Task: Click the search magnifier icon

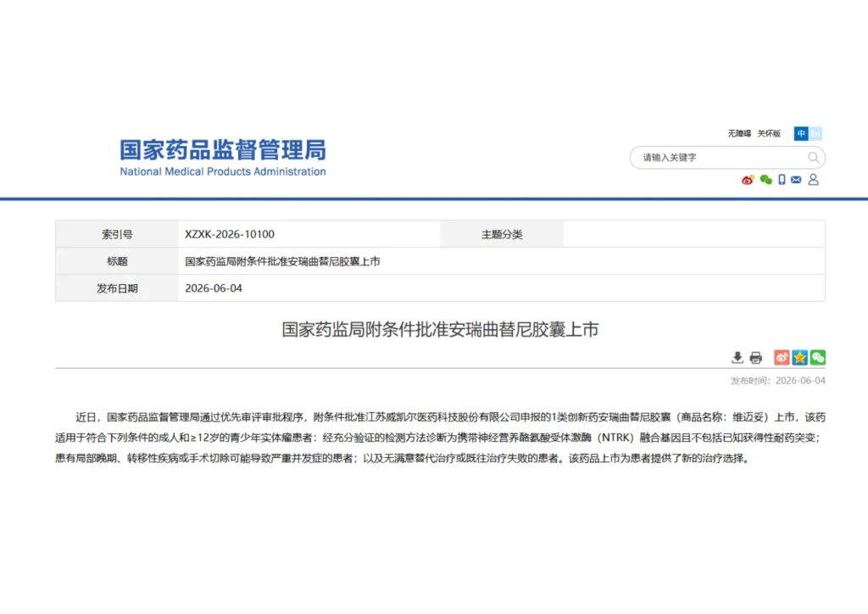Action: click(813, 158)
